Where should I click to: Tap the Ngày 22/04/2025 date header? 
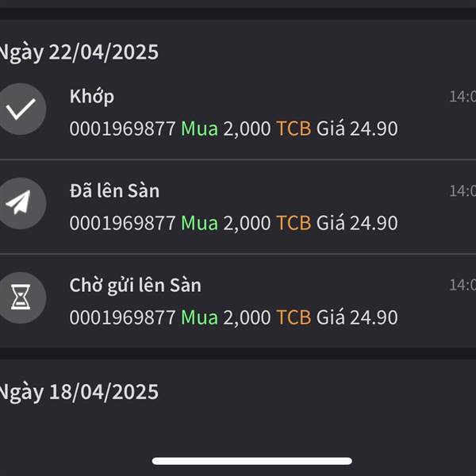coord(79,52)
